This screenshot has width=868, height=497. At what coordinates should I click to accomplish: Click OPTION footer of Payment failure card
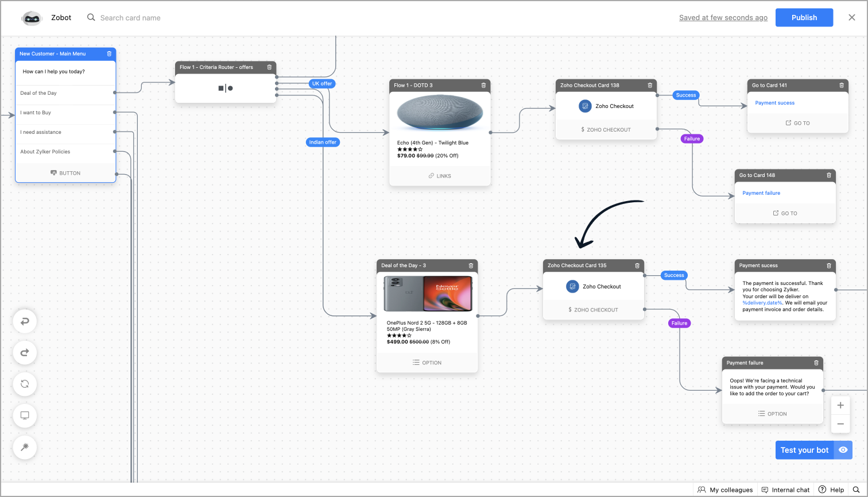(x=772, y=414)
